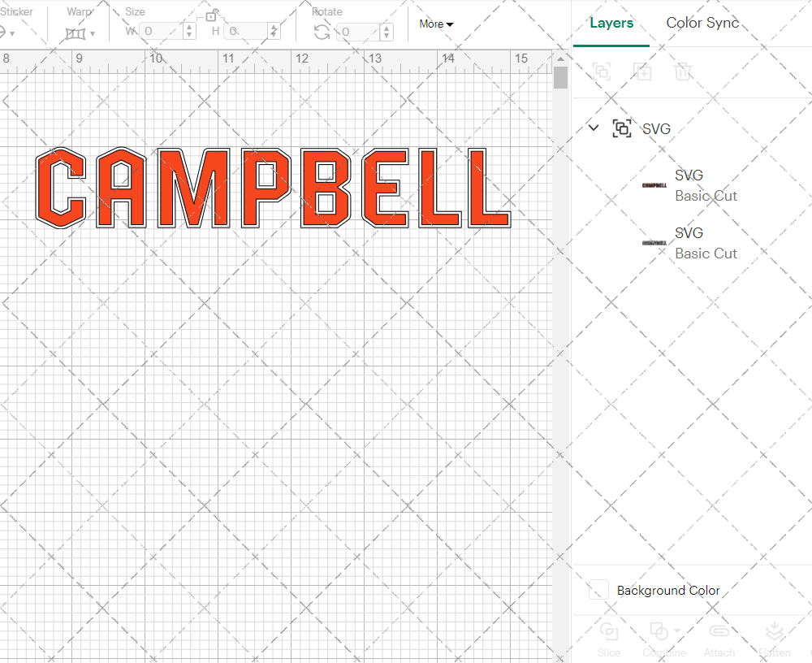
Task: Switch to the Color Sync tab
Action: pos(702,23)
